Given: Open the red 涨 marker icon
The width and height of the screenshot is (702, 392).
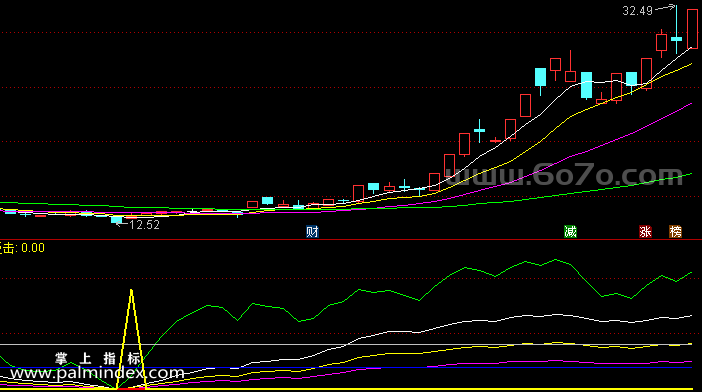Looking at the screenshot, I should pyautogui.click(x=645, y=232).
